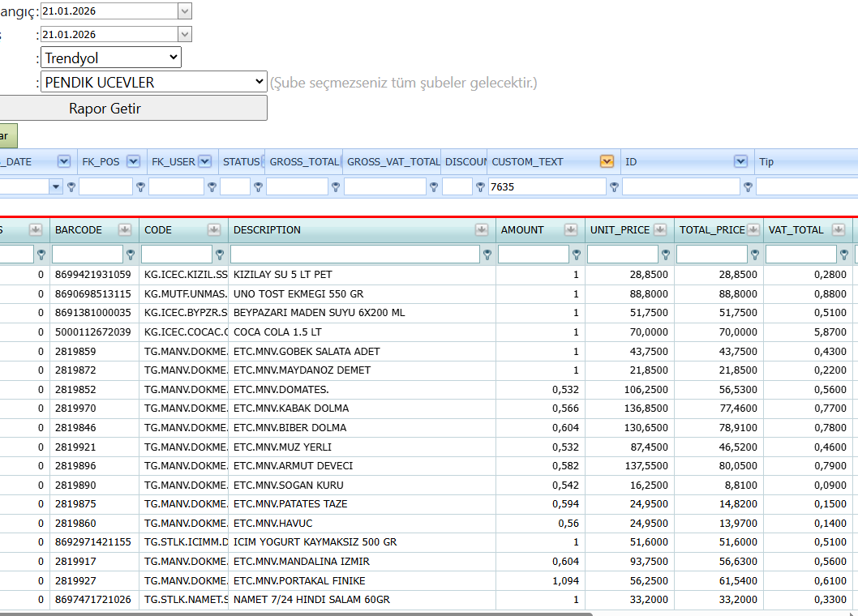Click ETC.MNV.MANDALINA IZMIR description cell

pyautogui.click(x=363, y=562)
